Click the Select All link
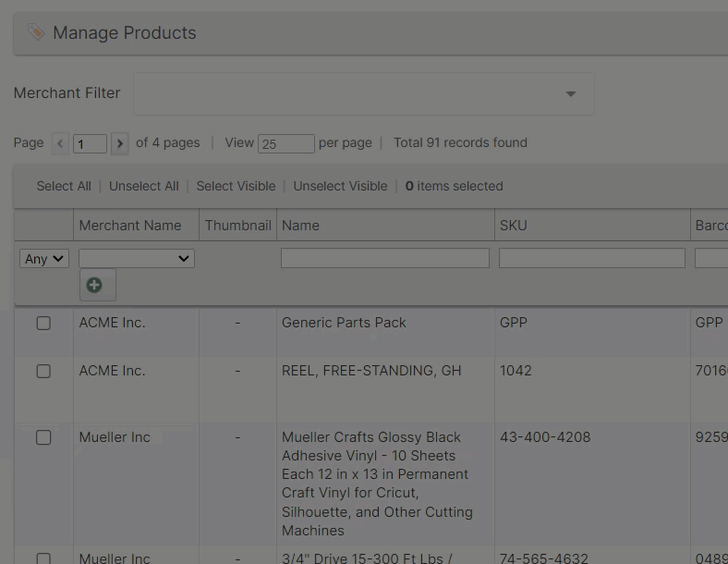The height and width of the screenshot is (564, 728). click(x=64, y=186)
